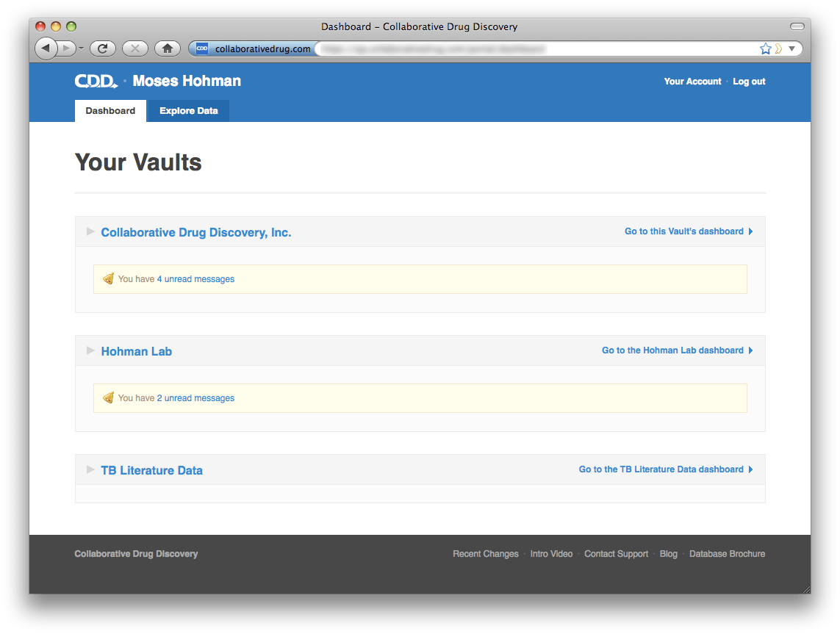Click the browser Back button
The image size is (840, 634).
tap(46, 48)
